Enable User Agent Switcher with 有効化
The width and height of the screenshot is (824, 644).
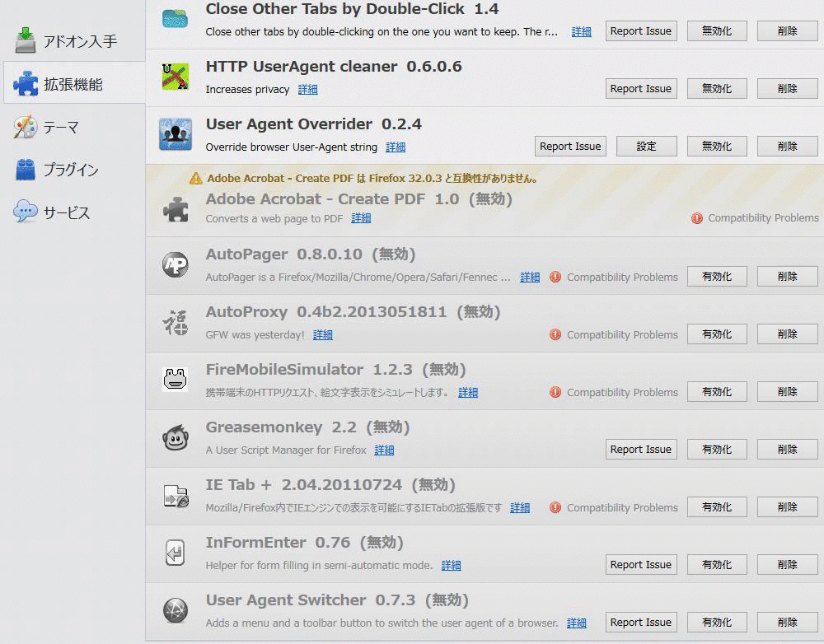tap(716, 623)
